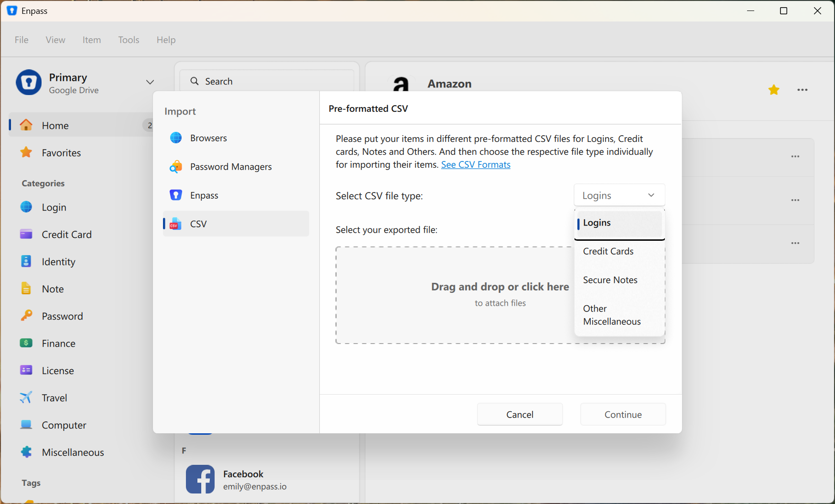Click the Home house icon in sidebar
The image size is (835, 504).
click(x=26, y=125)
